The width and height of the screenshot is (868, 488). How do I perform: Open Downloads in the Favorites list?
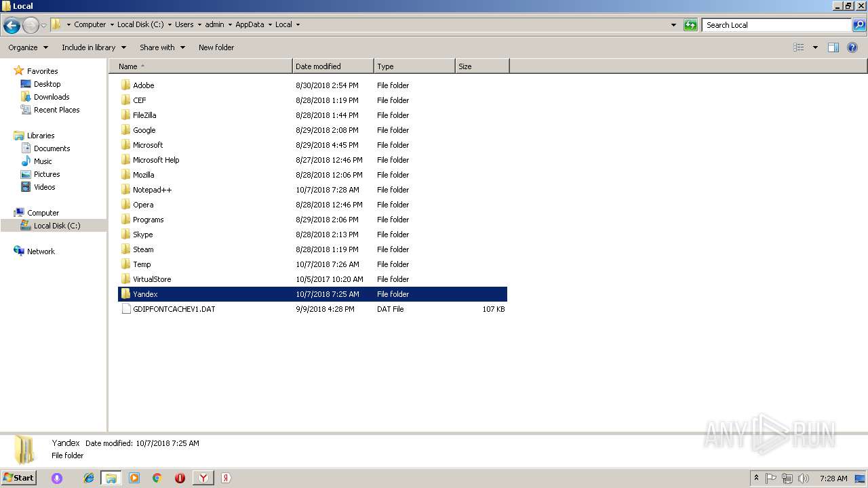point(52,97)
